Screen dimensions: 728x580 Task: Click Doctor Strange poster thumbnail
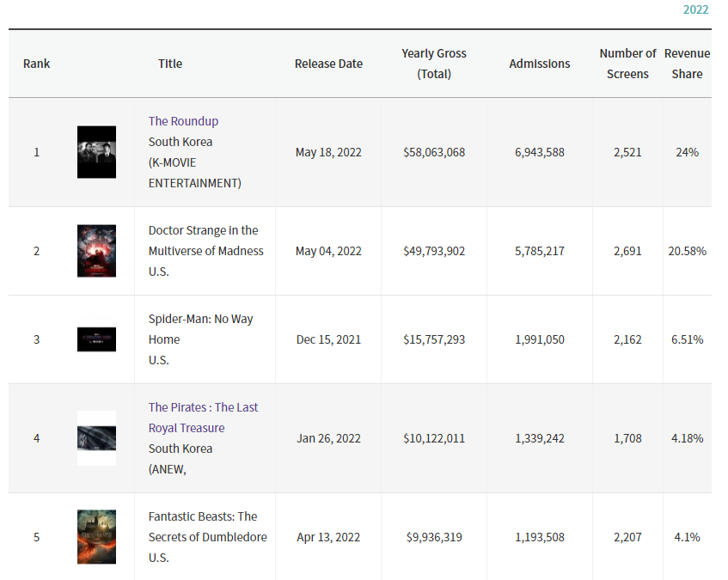[x=96, y=251]
